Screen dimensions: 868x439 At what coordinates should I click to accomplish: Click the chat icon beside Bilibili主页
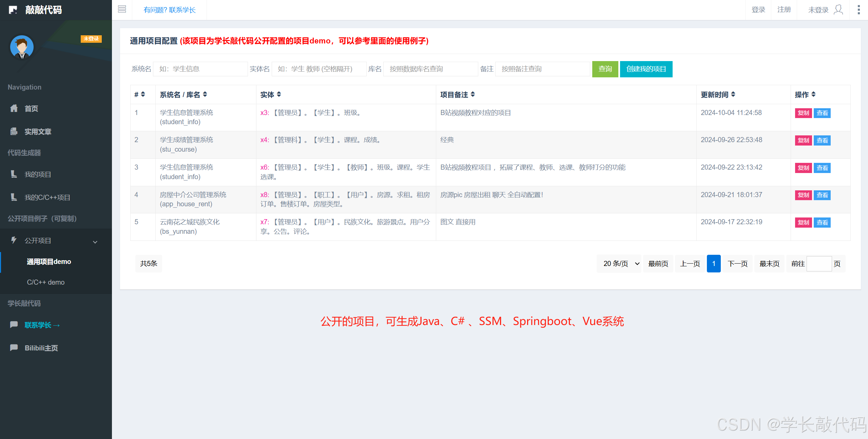(14, 347)
